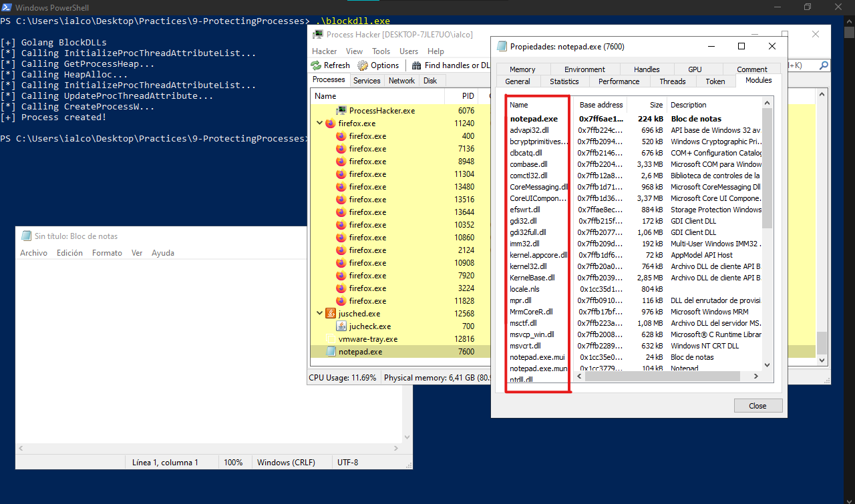
Task: Click the notepad properties dialog title icon
Action: (502, 47)
